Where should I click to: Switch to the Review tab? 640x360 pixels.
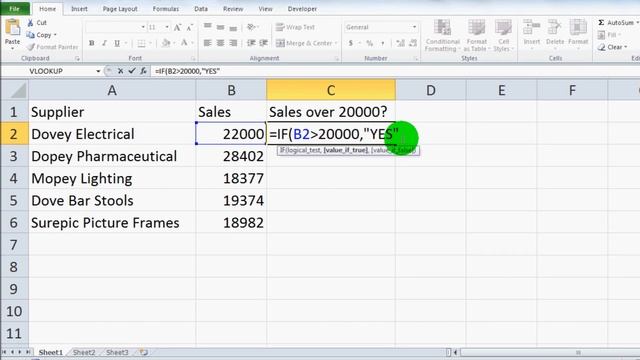tap(233, 9)
